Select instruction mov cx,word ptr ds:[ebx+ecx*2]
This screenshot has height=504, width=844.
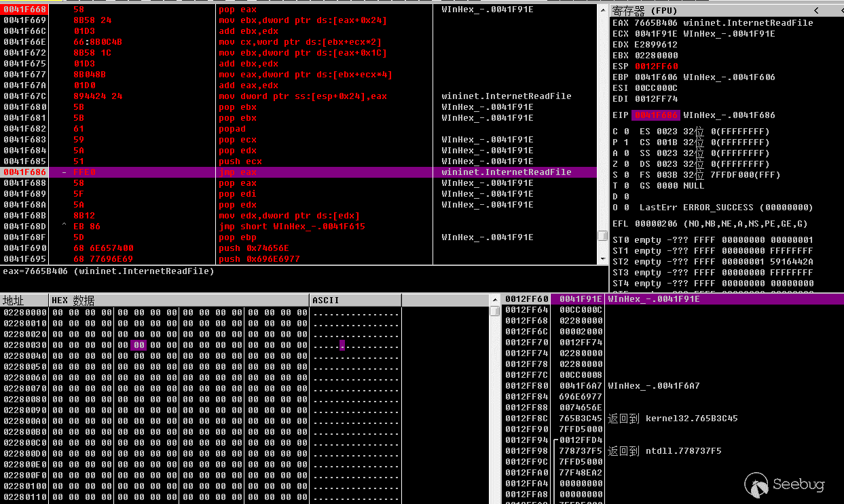(x=300, y=42)
